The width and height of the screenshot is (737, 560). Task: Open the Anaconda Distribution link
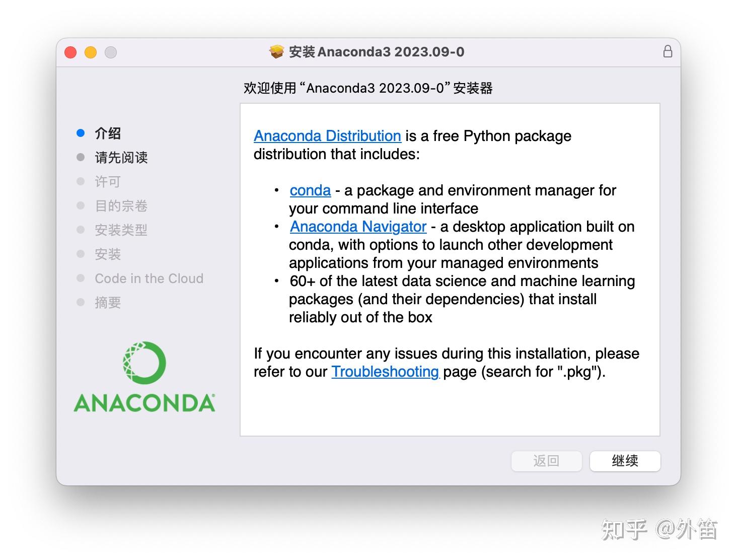(327, 136)
